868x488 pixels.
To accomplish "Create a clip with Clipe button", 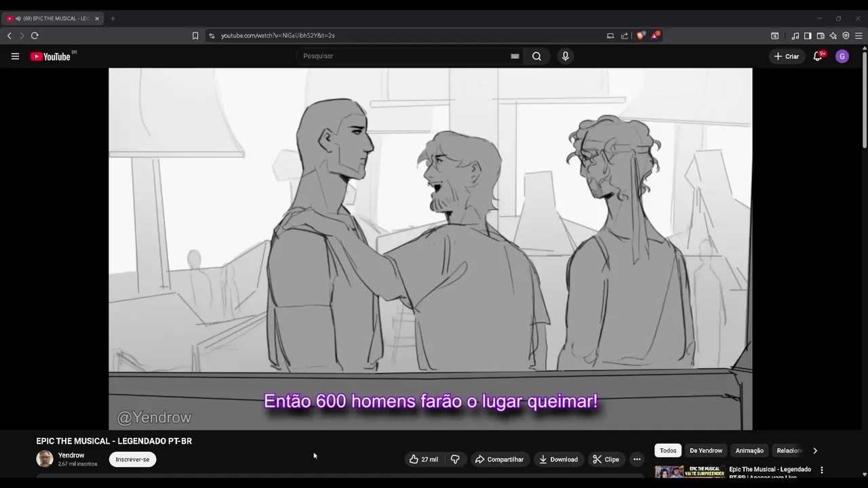I will (606, 460).
